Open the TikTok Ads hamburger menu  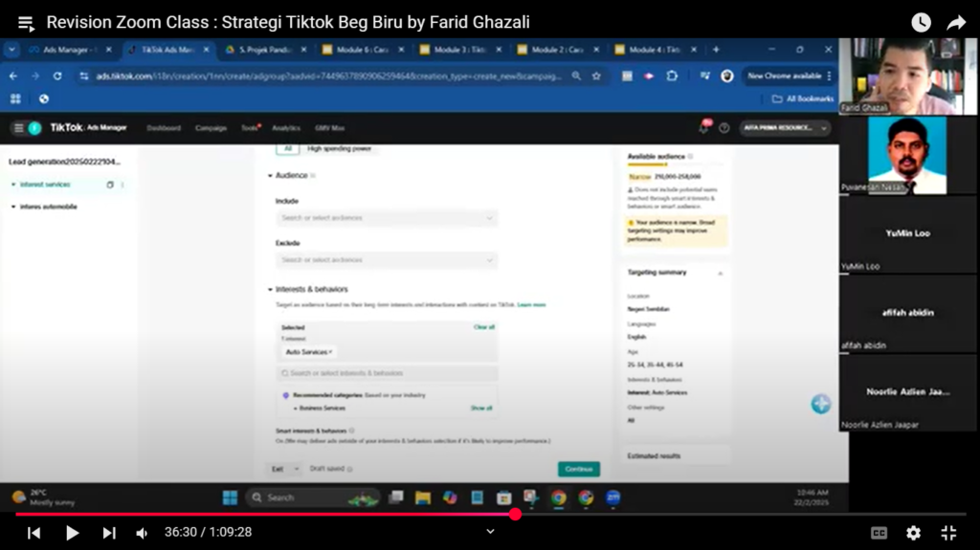pyautogui.click(x=19, y=128)
